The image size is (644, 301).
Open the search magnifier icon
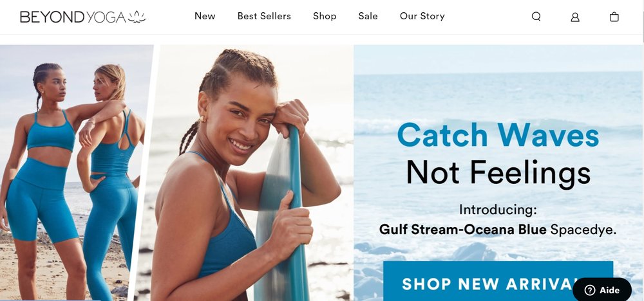coord(536,17)
